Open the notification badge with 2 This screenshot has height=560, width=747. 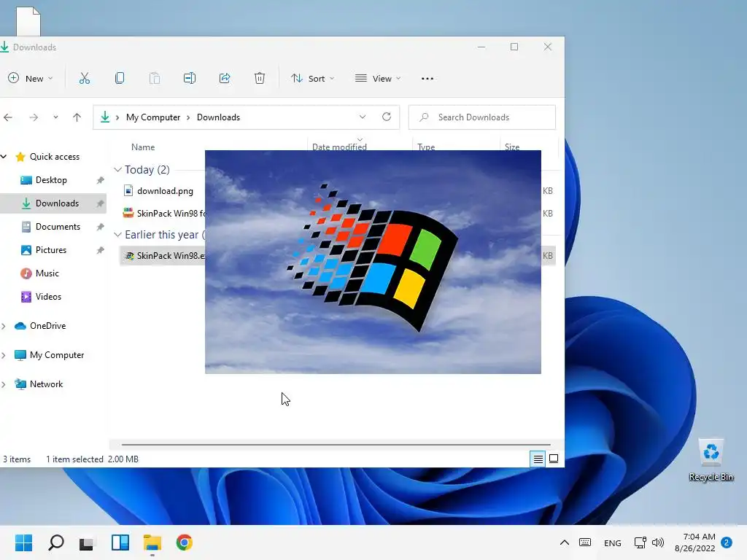coord(727,542)
